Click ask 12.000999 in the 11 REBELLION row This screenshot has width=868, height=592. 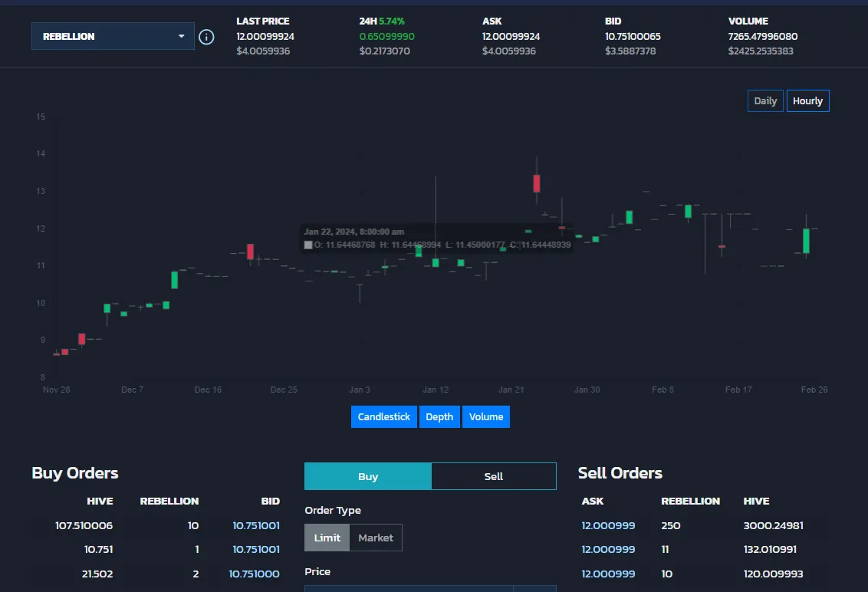coord(608,549)
